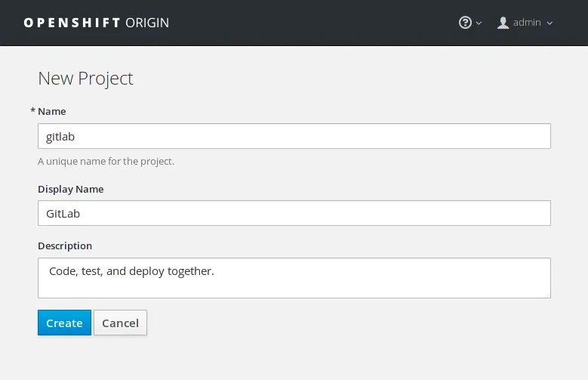Click the Description box resize grip
588x380 pixels.
[x=546, y=294]
